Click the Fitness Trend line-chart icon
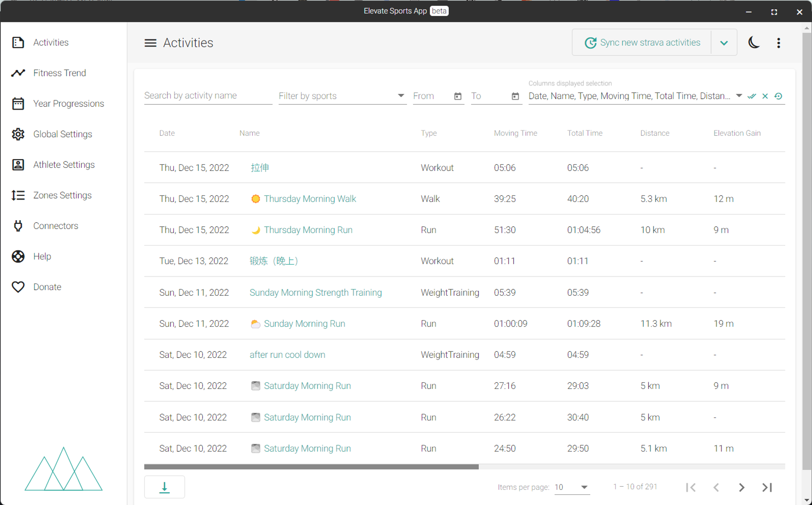The width and height of the screenshot is (812, 505). pos(18,73)
